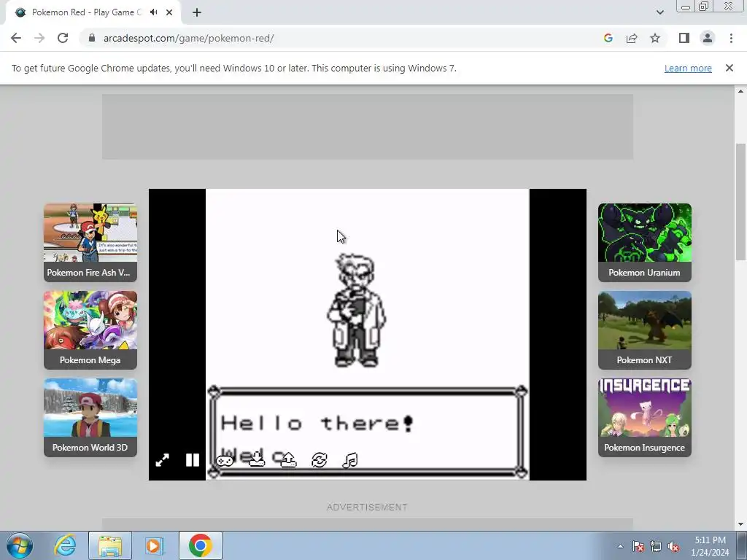Toggle game sound with music note icon
Screen dimensions: 747x560
[350, 460]
